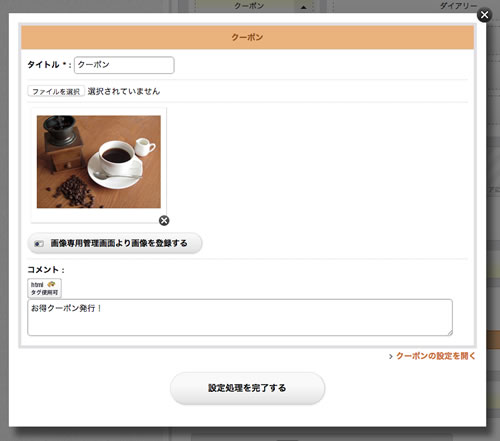Image resolution: width=500 pixels, height=441 pixels.
Task: Open the クーポンの設定を開く link
Action: 436,356
